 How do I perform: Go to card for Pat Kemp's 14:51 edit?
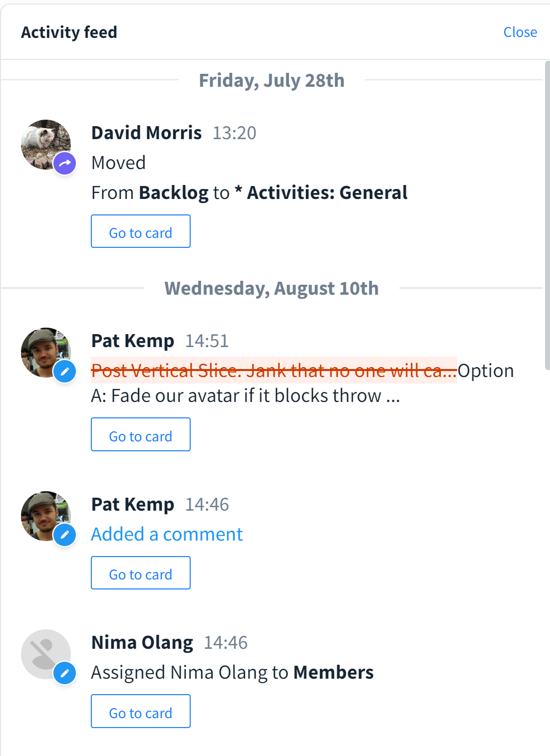[141, 434]
